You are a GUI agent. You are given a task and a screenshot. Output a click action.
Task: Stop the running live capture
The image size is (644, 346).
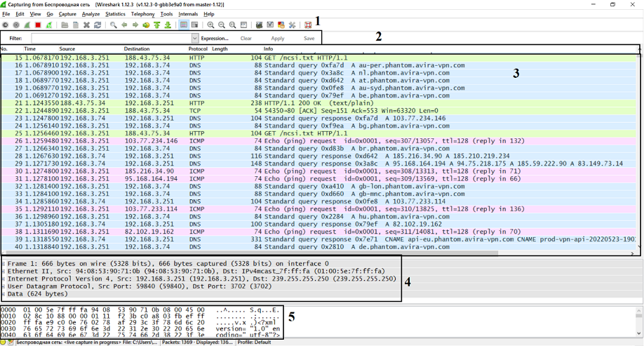(38, 25)
